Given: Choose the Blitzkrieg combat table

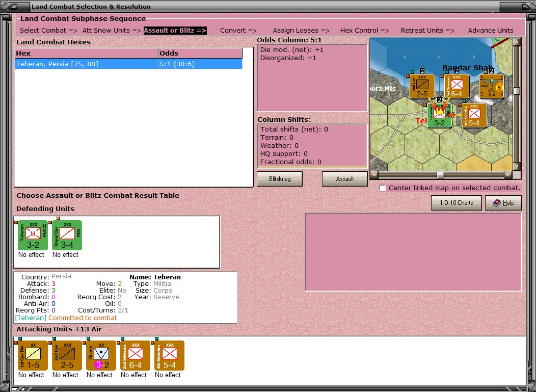Looking at the screenshot, I should 280,179.
